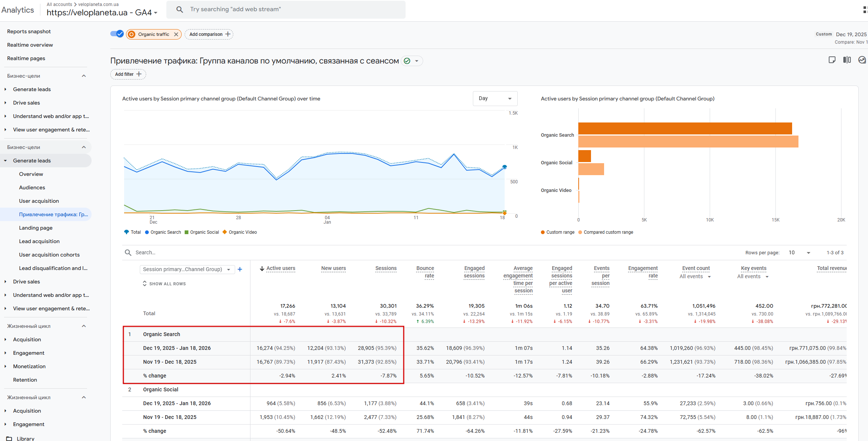Viewport: 868px width, 441px height.
Task: Click the dark orange Organic Search bar
Action: (x=685, y=128)
